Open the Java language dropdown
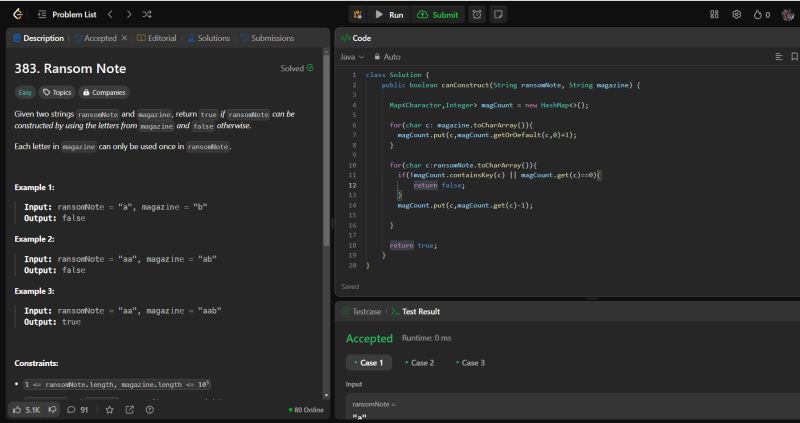 coord(352,57)
